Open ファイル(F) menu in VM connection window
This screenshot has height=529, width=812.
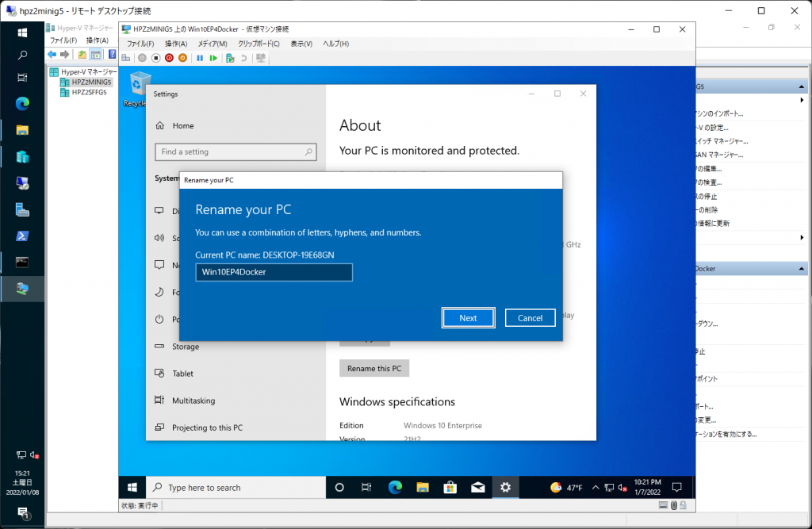(x=141, y=44)
